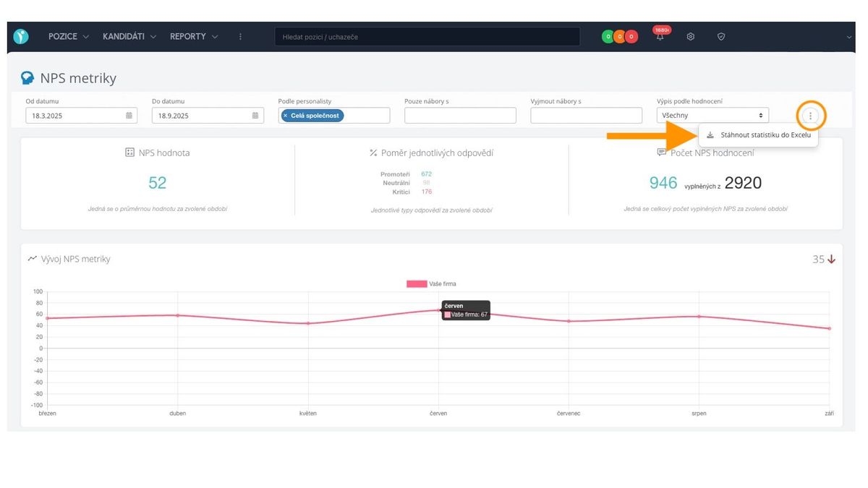Click the Vyjmout nábory s input field
The image size is (868, 488).
point(586,116)
